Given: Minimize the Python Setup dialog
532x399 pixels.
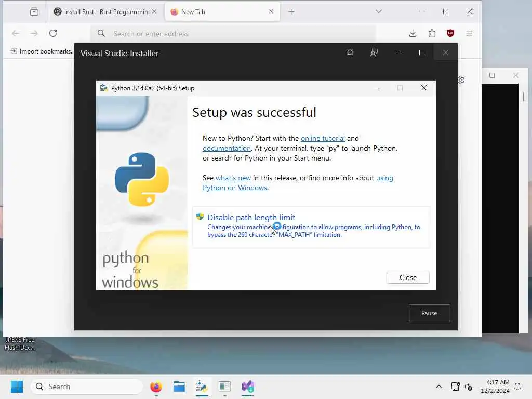Looking at the screenshot, I should 376,88.
